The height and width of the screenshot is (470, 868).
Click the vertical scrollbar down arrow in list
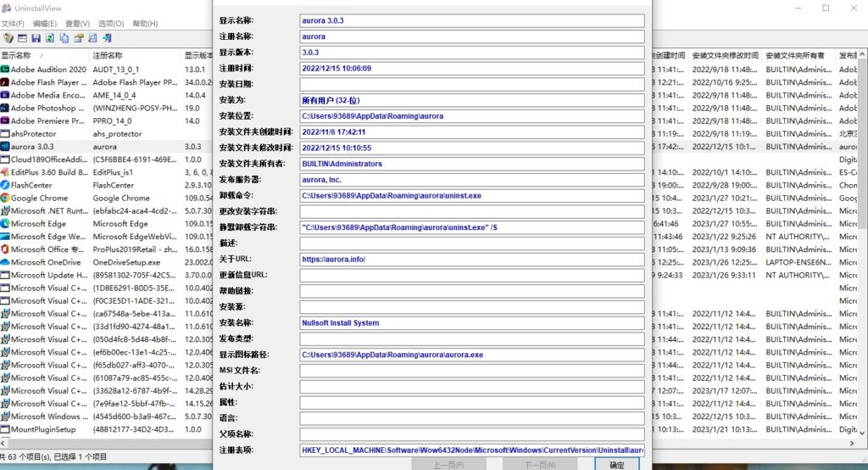(x=862, y=433)
